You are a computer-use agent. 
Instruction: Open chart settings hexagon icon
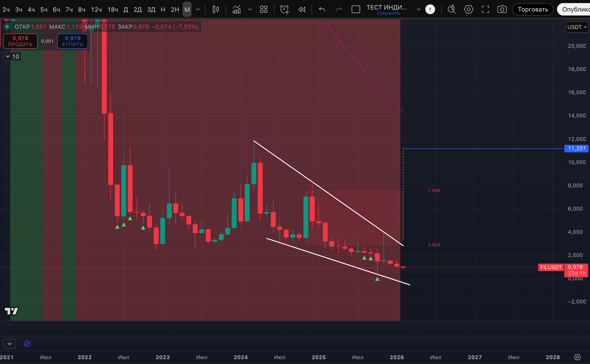[x=468, y=9]
